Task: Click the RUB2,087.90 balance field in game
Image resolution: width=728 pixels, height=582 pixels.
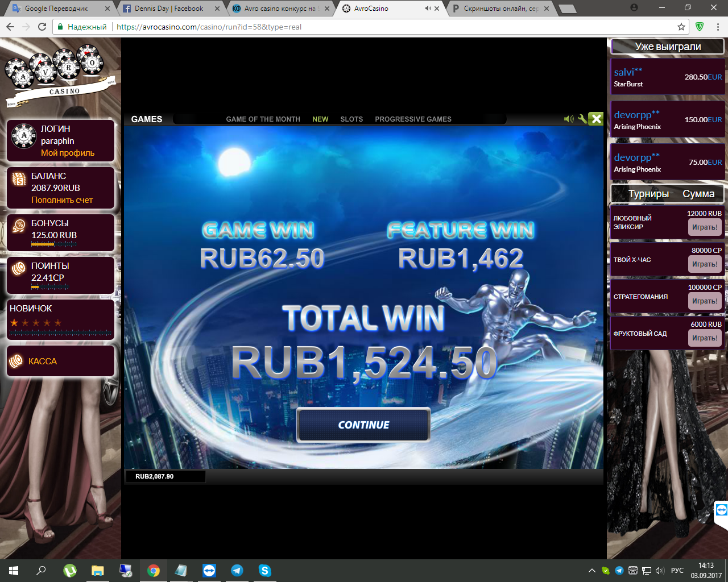Action: [x=166, y=476]
